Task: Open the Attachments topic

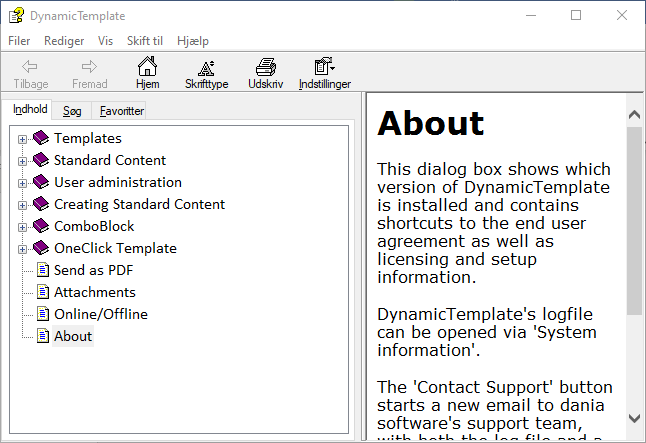Action: (95, 292)
